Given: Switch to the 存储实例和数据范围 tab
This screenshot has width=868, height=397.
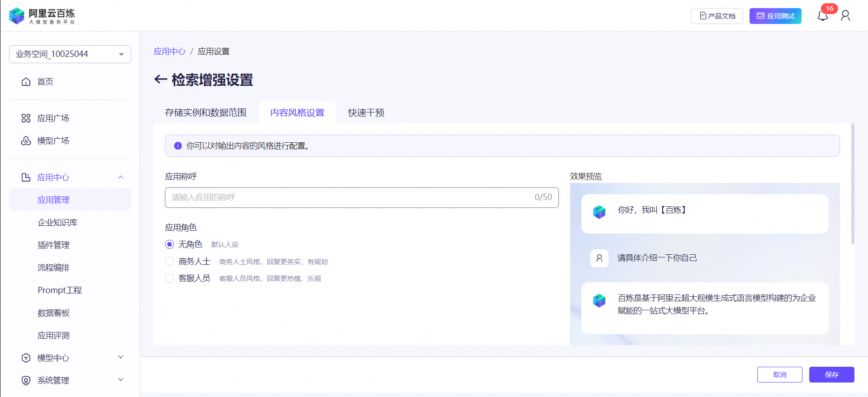Looking at the screenshot, I should coord(206,112).
